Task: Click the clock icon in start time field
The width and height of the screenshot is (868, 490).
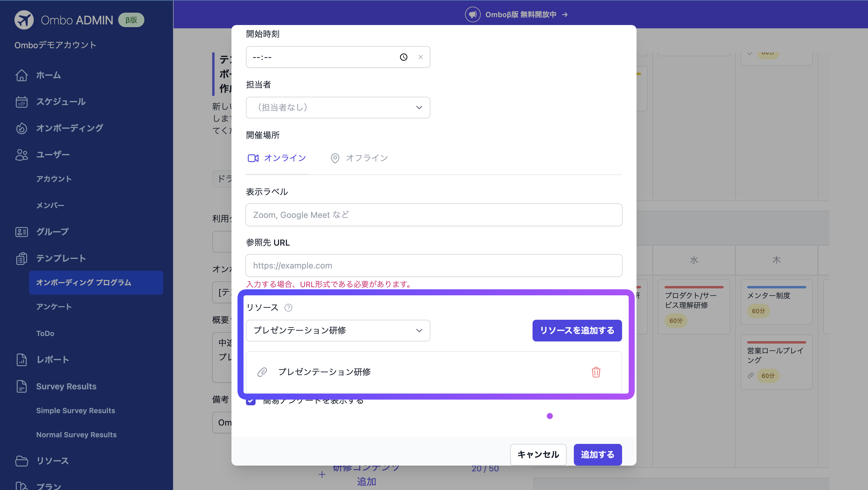Action: click(403, 57)
